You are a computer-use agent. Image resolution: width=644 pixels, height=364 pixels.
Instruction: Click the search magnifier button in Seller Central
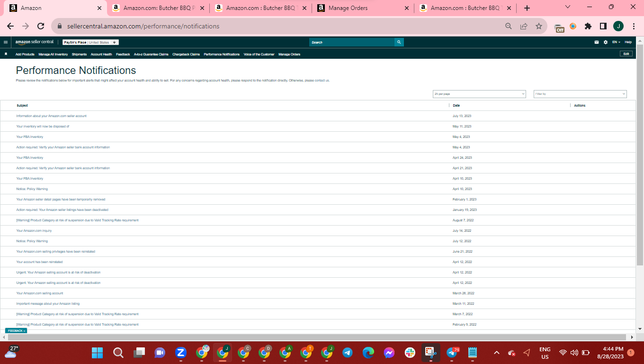pyautogui.click(x=399, y=42)
